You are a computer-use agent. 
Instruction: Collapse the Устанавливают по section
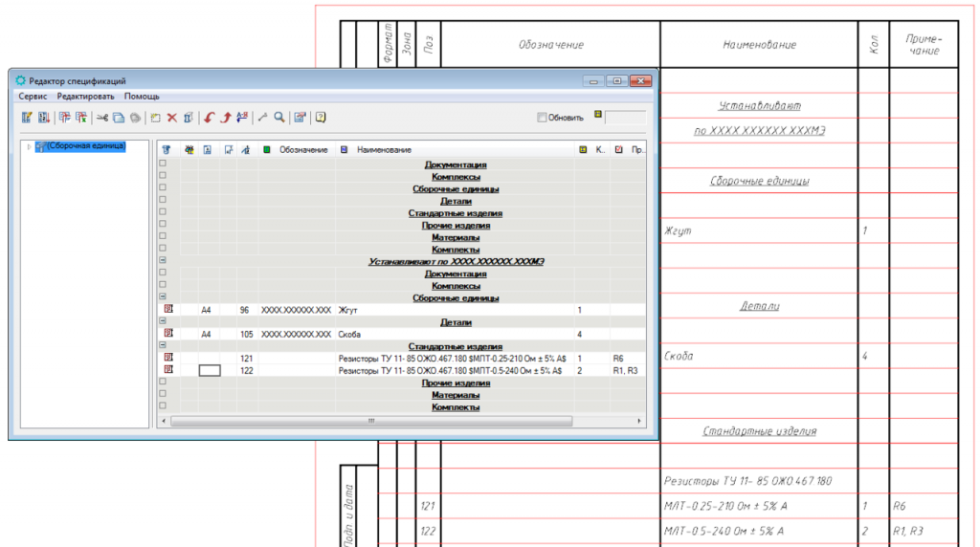(163, 260)
